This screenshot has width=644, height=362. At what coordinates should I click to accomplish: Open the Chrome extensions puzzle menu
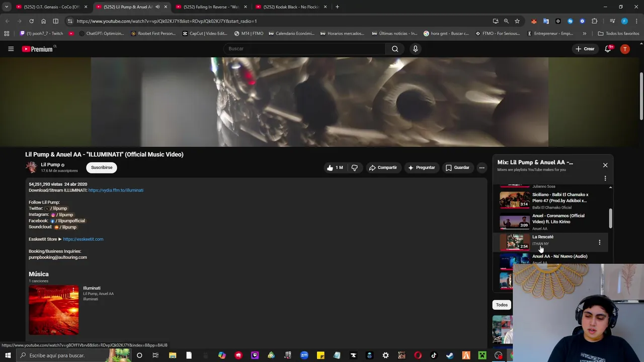click(594, 21)
